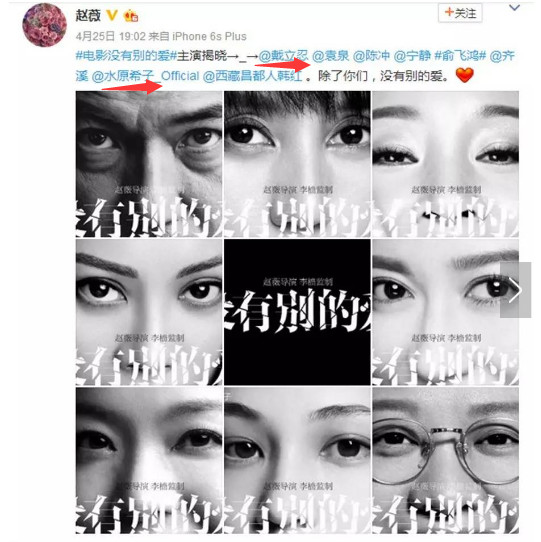Expand the post options chevron at top right
The image size is (541, 542).
[x=514, y=7]
